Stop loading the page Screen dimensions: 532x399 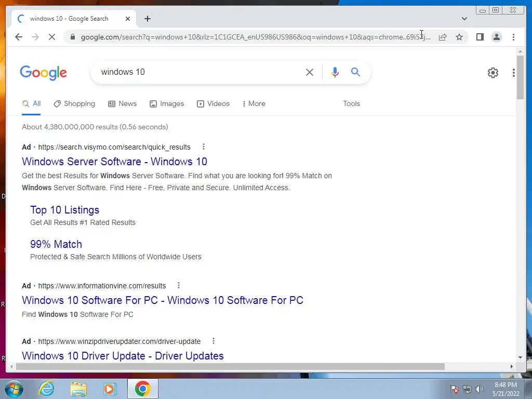click(x=52, y=37)
